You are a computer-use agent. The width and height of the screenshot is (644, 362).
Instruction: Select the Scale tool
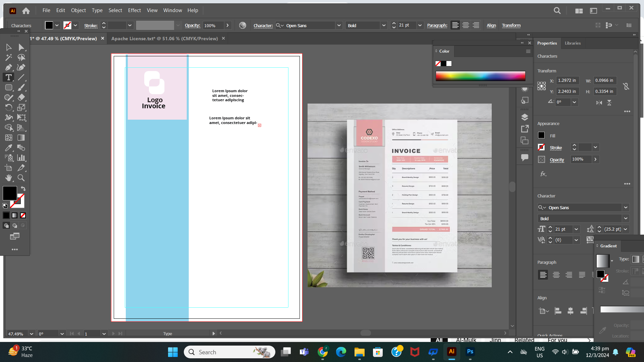click(21, 108)
